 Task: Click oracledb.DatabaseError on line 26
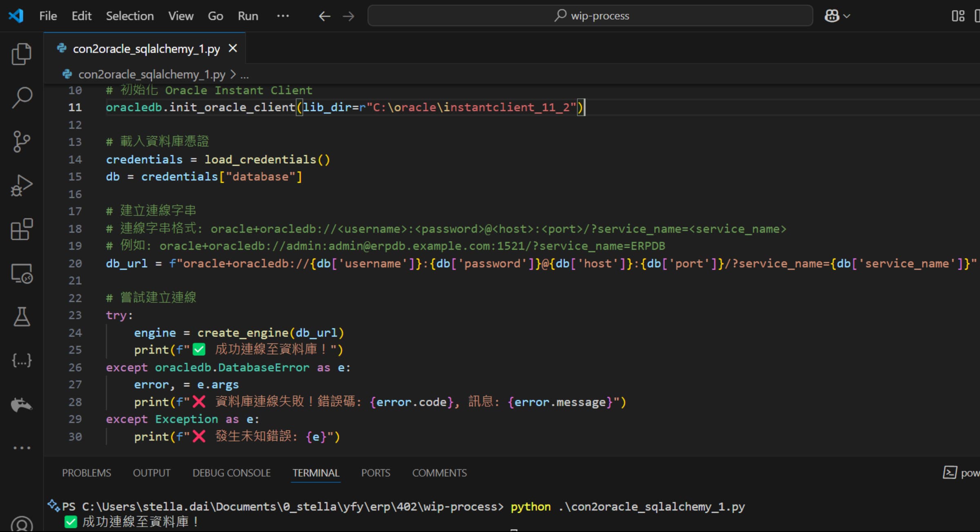tap(232, 368)
